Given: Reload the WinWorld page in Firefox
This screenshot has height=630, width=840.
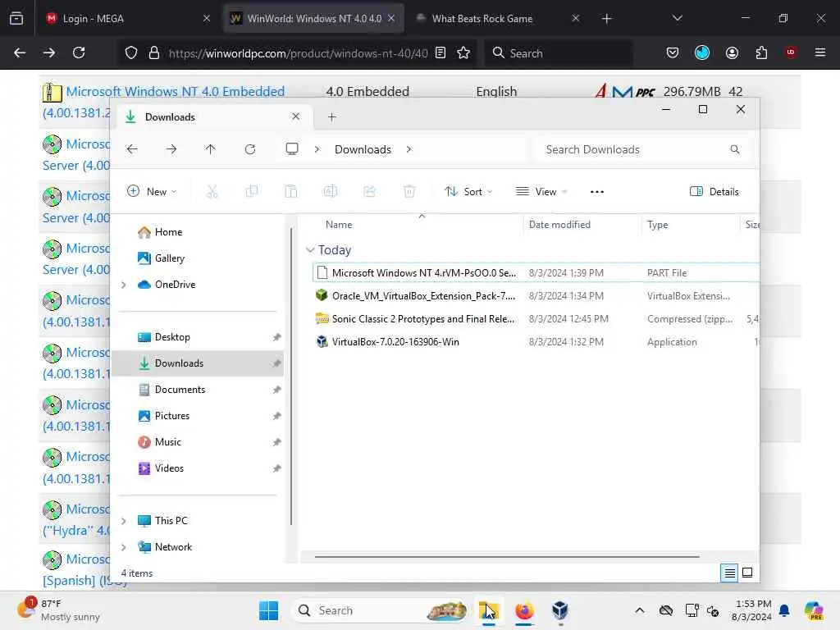Looking at the screenshot, I should pos(79,52).
